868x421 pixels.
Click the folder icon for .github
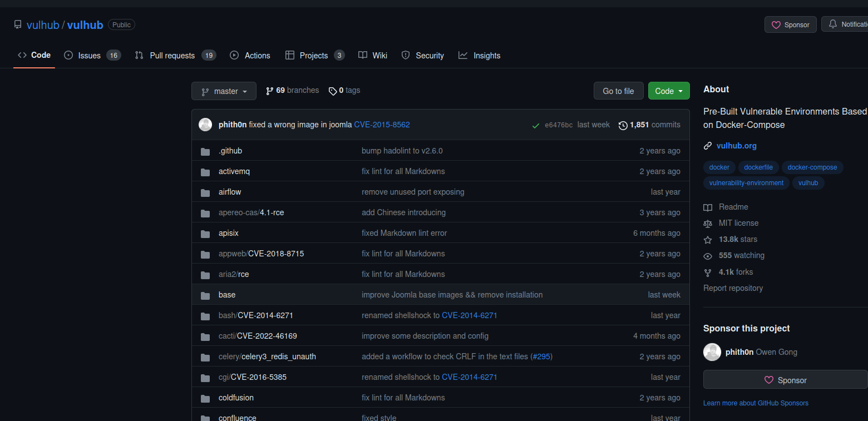pyautogui.click(x=205, y=151)
